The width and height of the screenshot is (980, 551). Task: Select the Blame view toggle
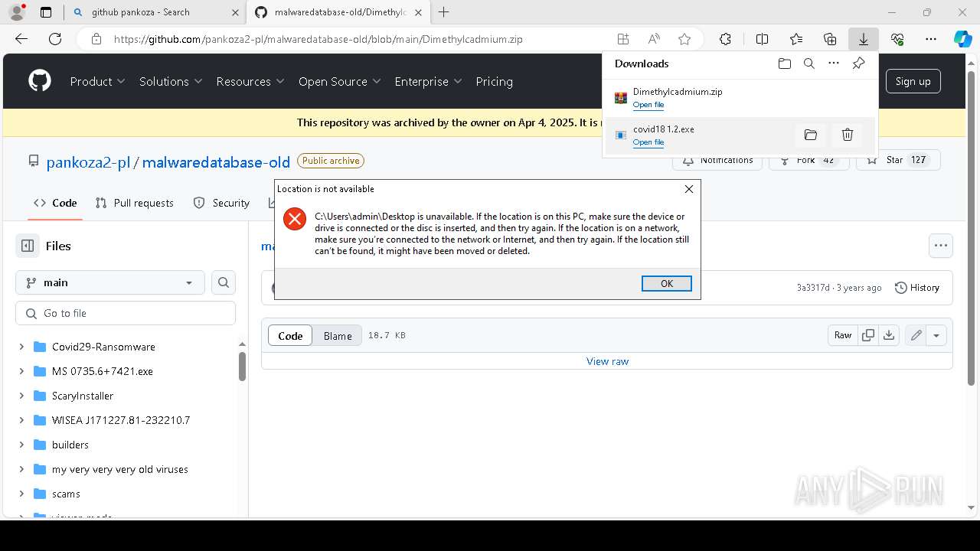(338, 335)
